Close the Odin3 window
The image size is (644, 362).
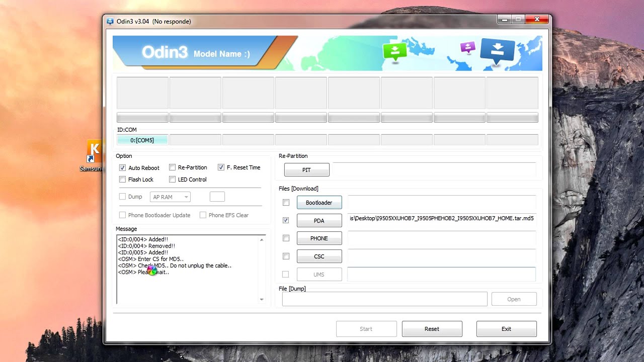pyautogui.click(x=537, y=20)
